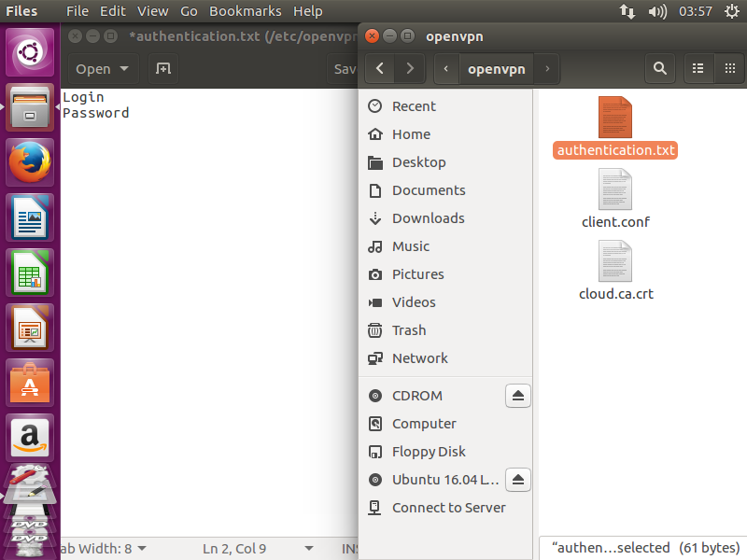Open the View menu
Image resolution: width=747 pixels, height=560 pixels.
[153, 11]
